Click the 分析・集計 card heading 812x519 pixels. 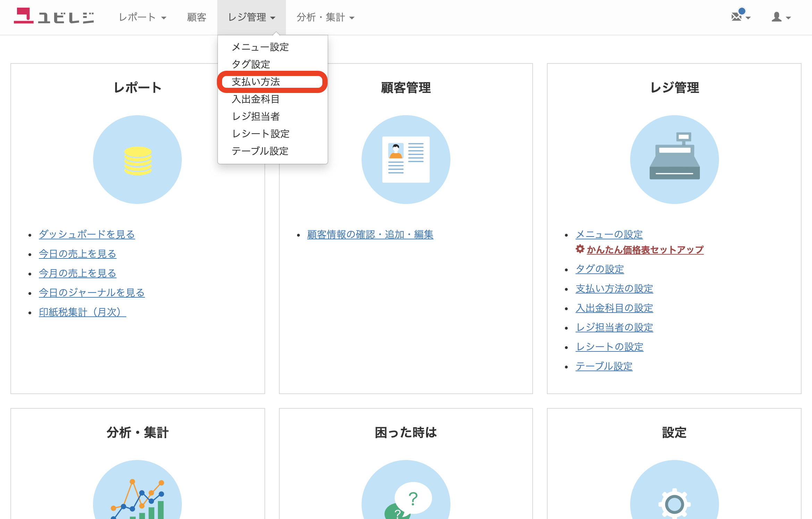(x=138, y=432)
